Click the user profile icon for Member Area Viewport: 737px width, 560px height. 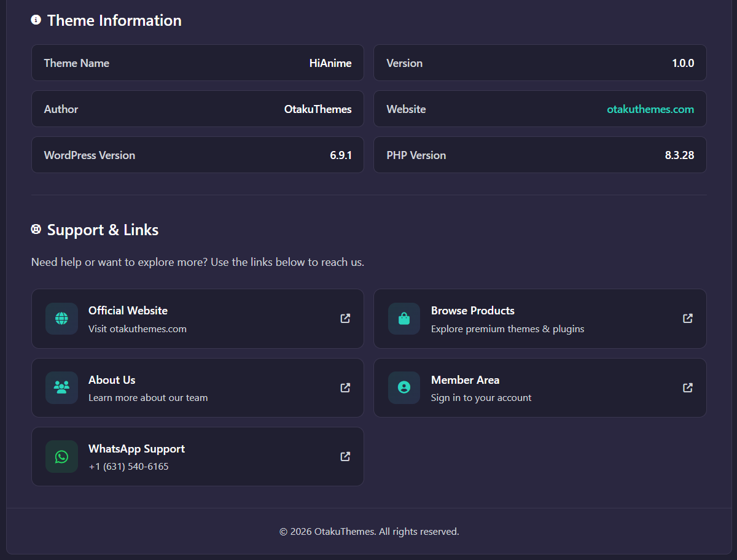pyautogui.click(x=404, y=387)
